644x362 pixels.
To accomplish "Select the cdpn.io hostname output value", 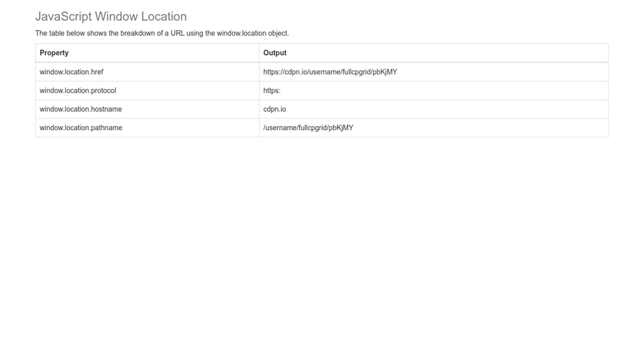I will [x=274, y=109].
